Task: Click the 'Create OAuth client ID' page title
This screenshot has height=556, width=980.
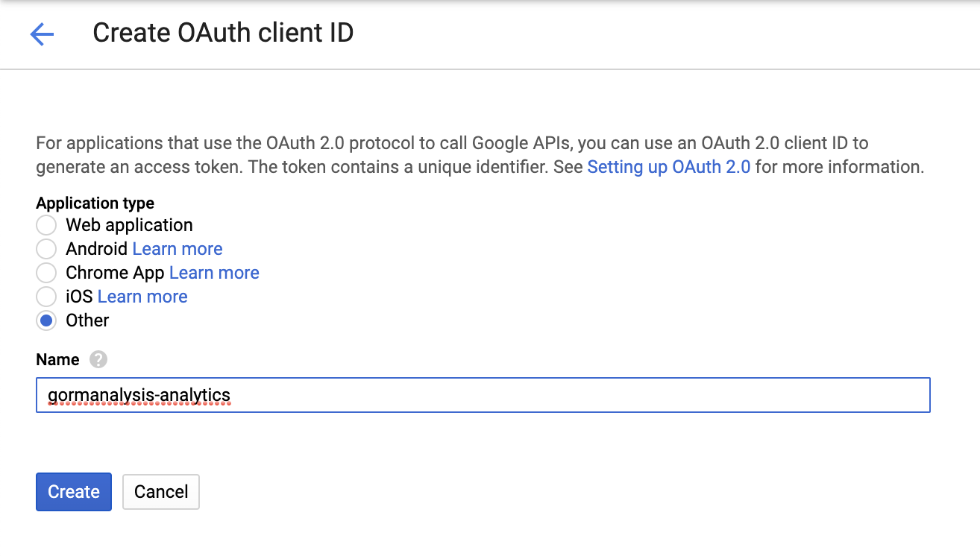Action: (223, 34)
